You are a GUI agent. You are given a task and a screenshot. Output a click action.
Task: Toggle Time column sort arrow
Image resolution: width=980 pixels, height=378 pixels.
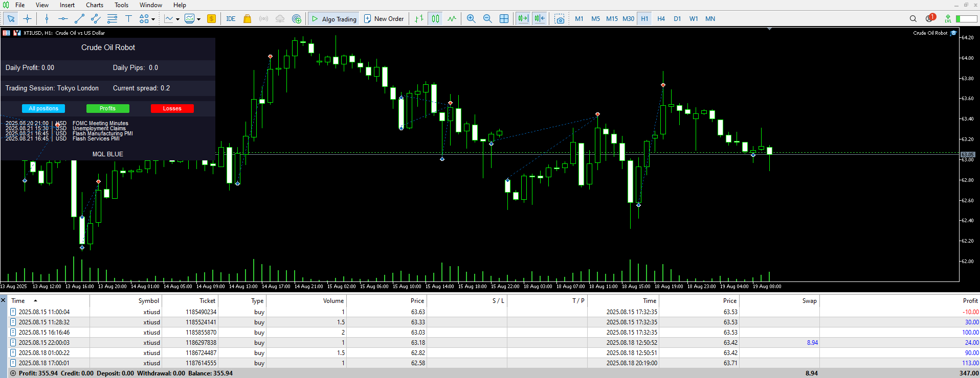[x=35, y=301]
